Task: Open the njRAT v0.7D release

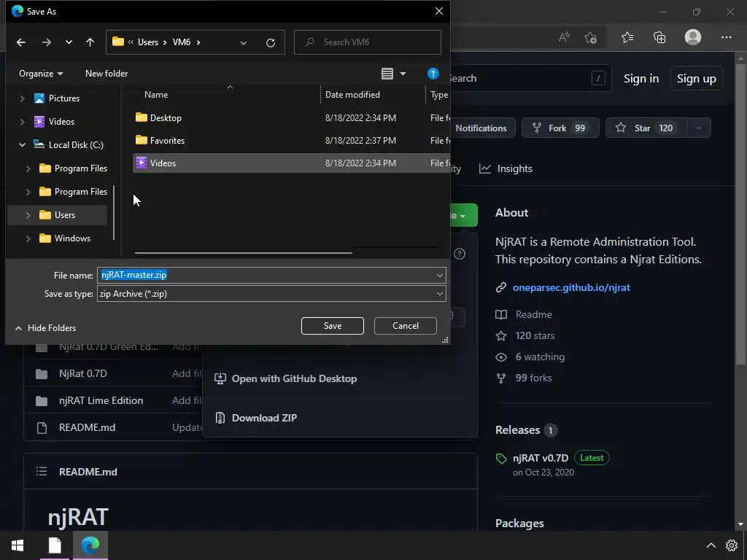Action: pyautogui.click(x=541, y=458)
